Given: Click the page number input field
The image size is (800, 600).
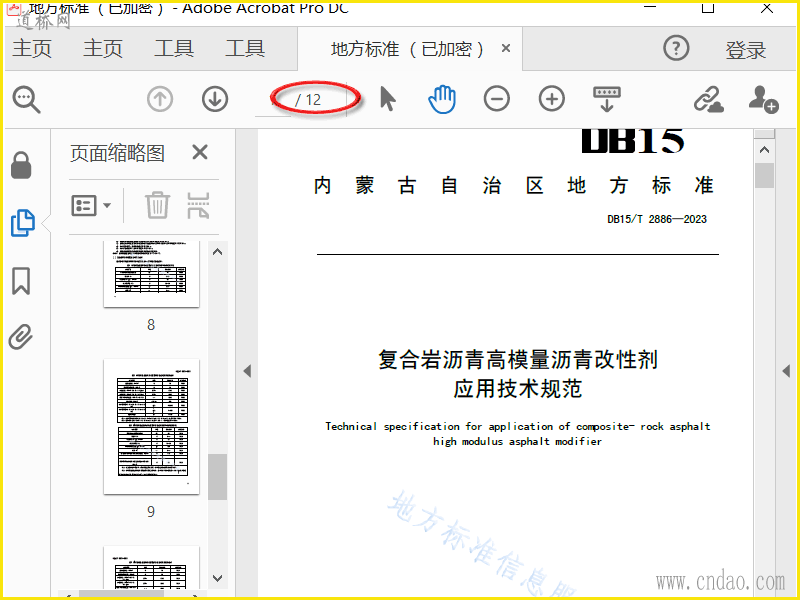Looking at the screenshot, I should [273, 99].
